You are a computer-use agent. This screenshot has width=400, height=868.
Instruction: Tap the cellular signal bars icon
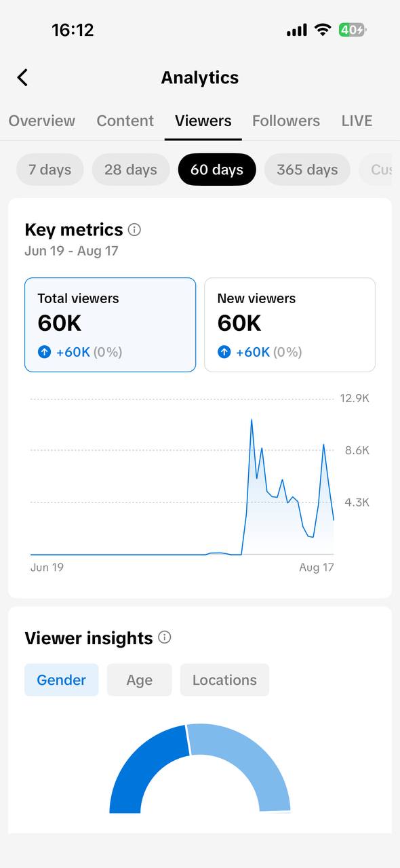click(x=297, y=31)
